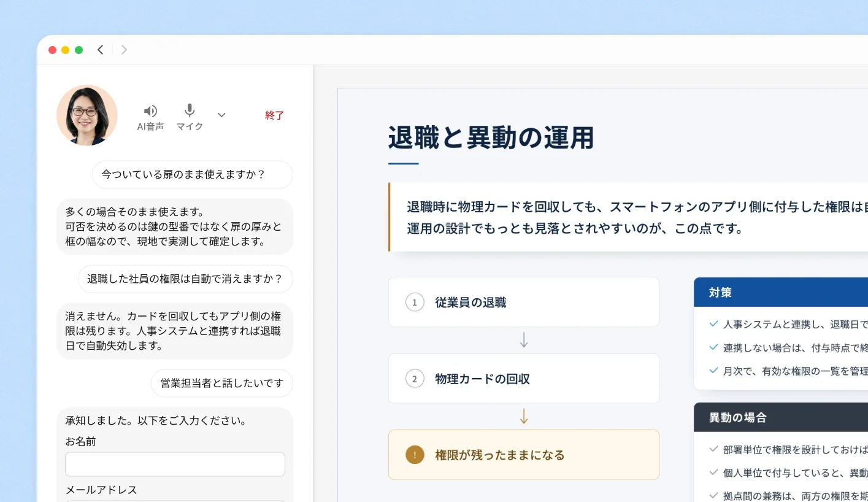Go forward with the browser forward arrow
The width and height of the screenshot is (868, 502).
click(124, 50)
